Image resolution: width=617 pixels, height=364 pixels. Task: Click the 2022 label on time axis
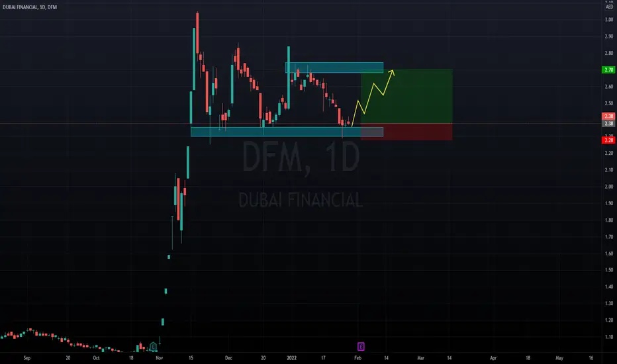pos(291,358)
